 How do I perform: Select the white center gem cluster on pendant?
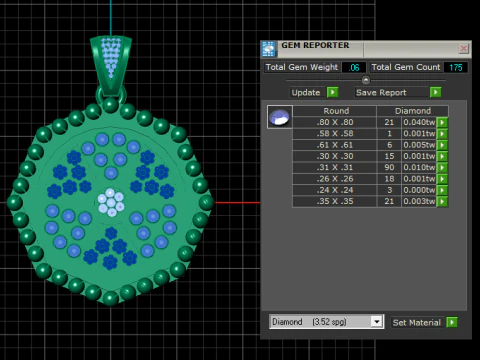click(x=111, y=202)
